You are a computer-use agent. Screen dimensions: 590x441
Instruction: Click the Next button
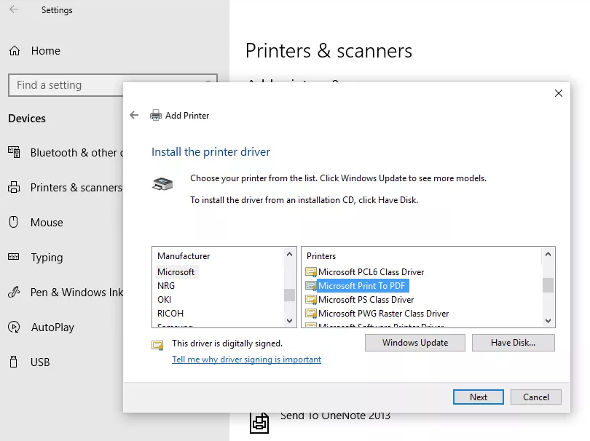pos(478,397)
